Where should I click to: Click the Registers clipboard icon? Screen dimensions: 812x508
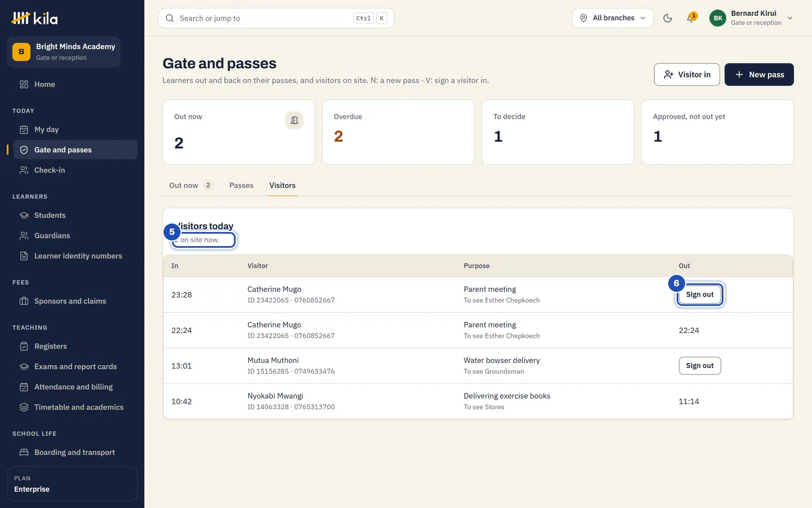(24, 346)
